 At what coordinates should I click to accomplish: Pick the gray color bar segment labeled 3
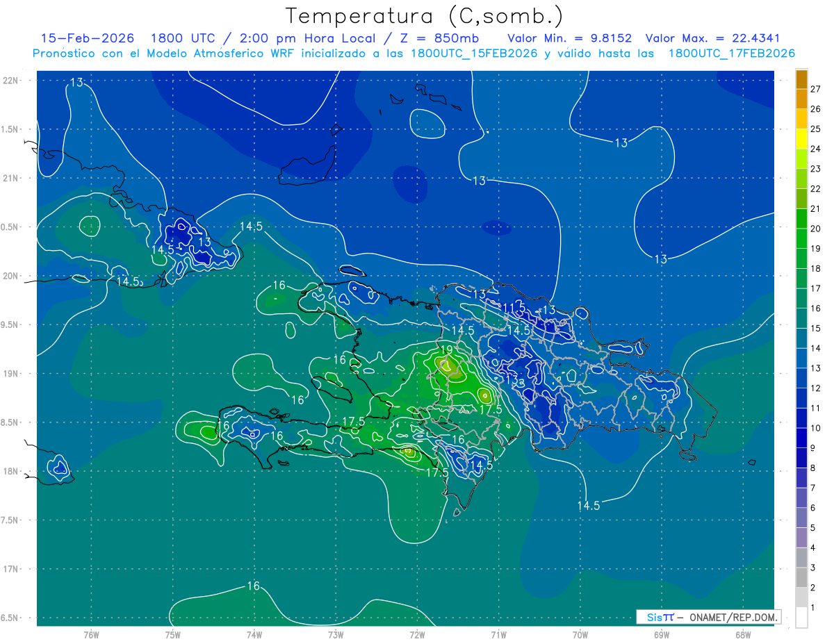tap(801, 558)
